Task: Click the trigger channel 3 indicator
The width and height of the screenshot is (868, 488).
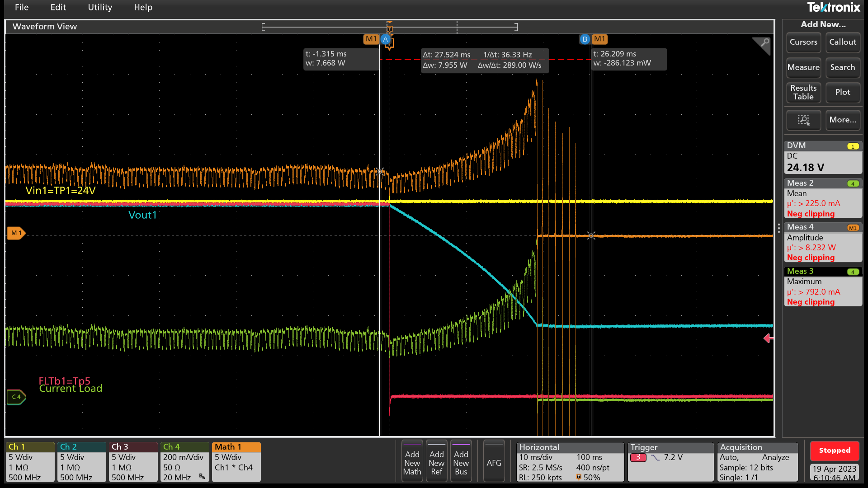Action: [x=638, y=457]
